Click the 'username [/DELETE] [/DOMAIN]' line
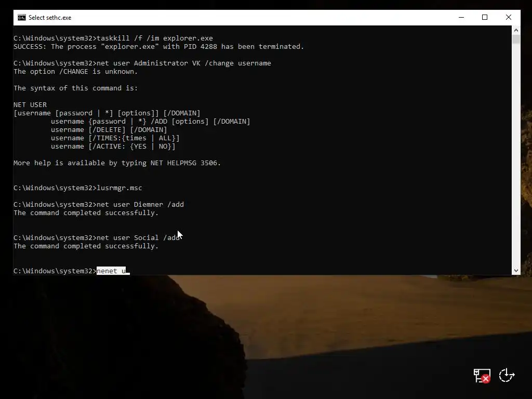The image size is (532, 399). (x=109, y=129)
